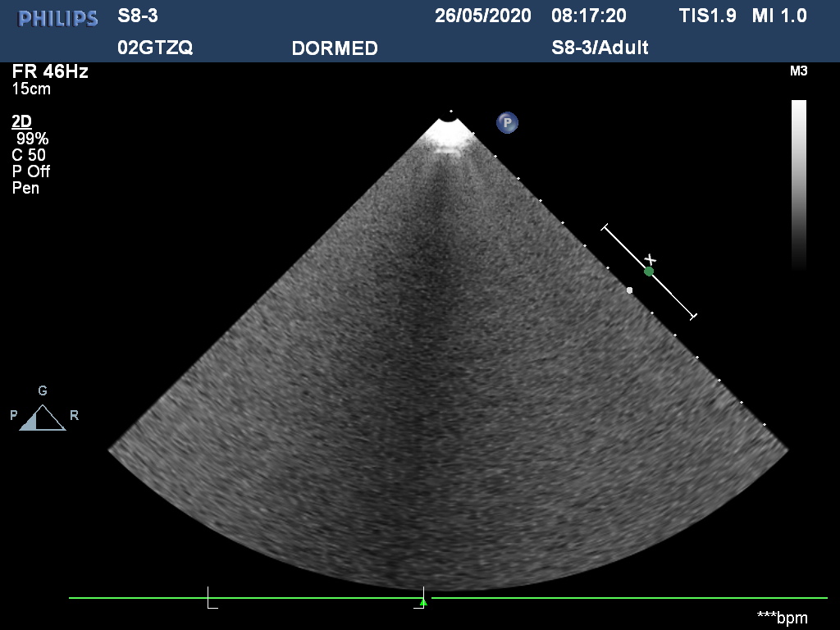The image size is (840, 630).
Task: Click the patient ID 02GTZQ
Action: [155, 48]
